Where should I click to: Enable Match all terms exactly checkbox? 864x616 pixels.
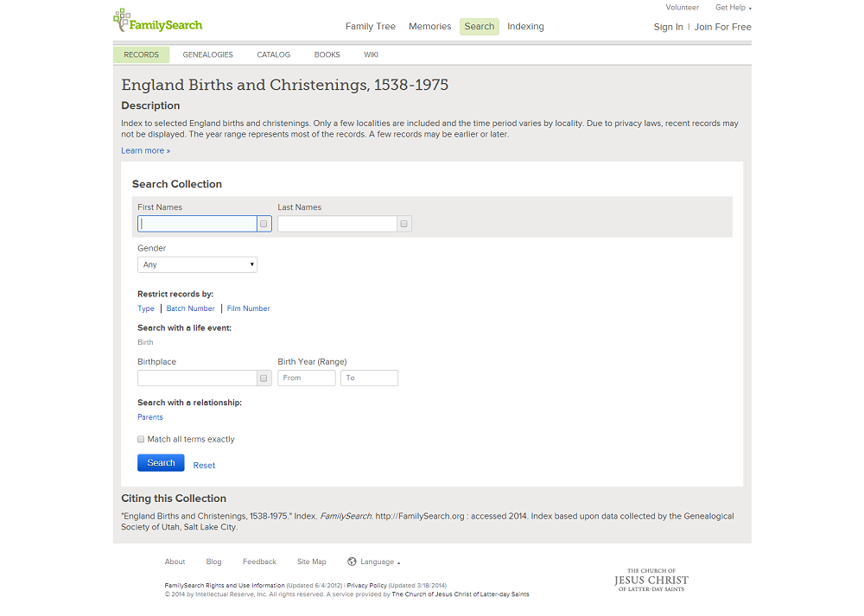[x=141, y=439]
